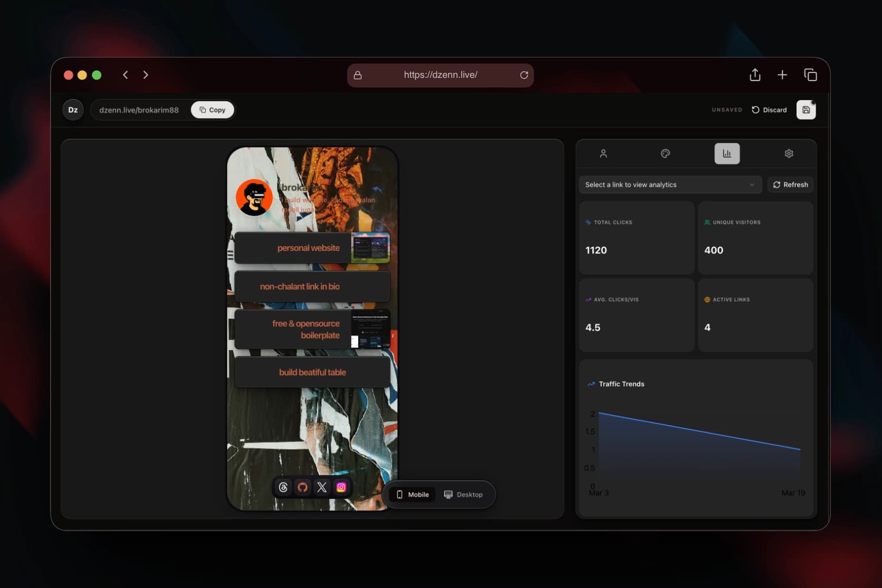Open the Instagram social icon
This screenshot has width=882, height=588.
[341, 487]
